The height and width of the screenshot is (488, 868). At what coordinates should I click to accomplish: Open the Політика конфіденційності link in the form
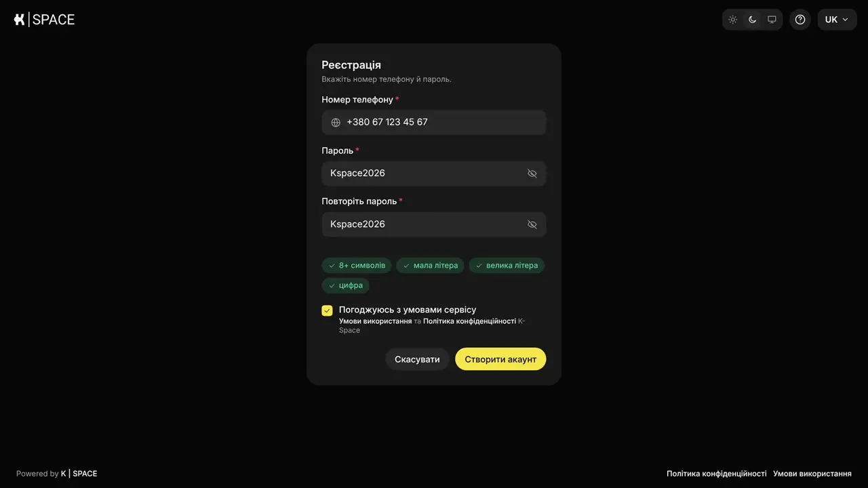pos(469,321)
